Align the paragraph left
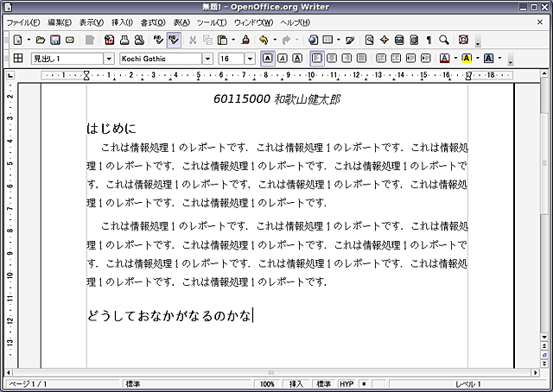 point(317,58)
